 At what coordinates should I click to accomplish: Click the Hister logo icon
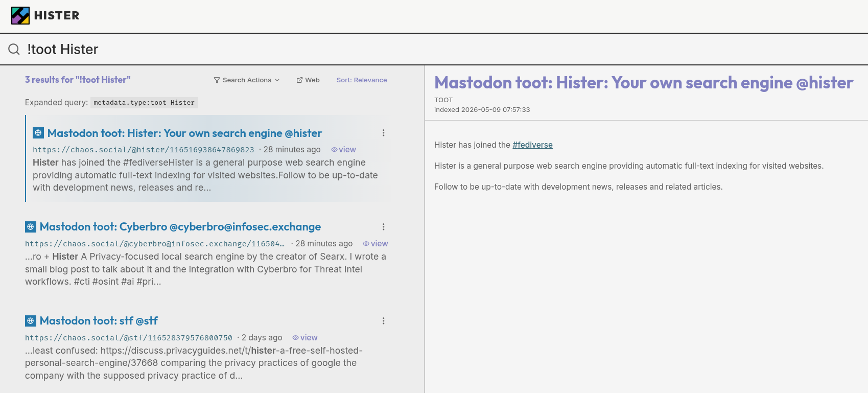[20, 16]
